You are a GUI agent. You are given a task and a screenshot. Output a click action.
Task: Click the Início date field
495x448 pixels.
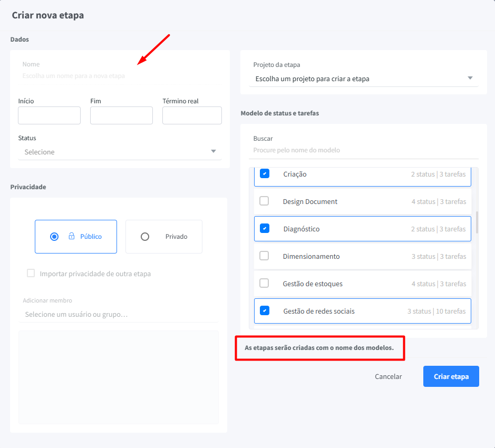click(x=49, y=115)
